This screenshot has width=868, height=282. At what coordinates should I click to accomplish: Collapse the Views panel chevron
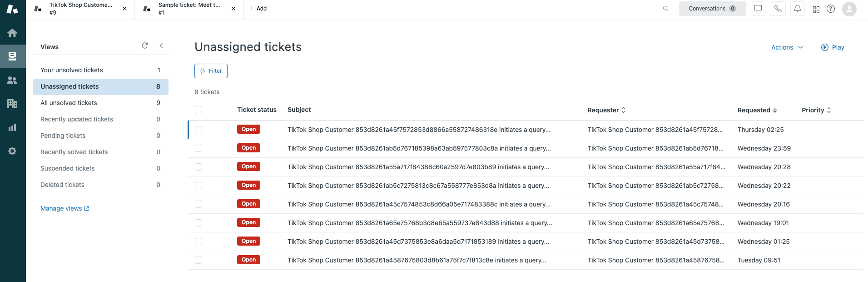click(161, 45)
